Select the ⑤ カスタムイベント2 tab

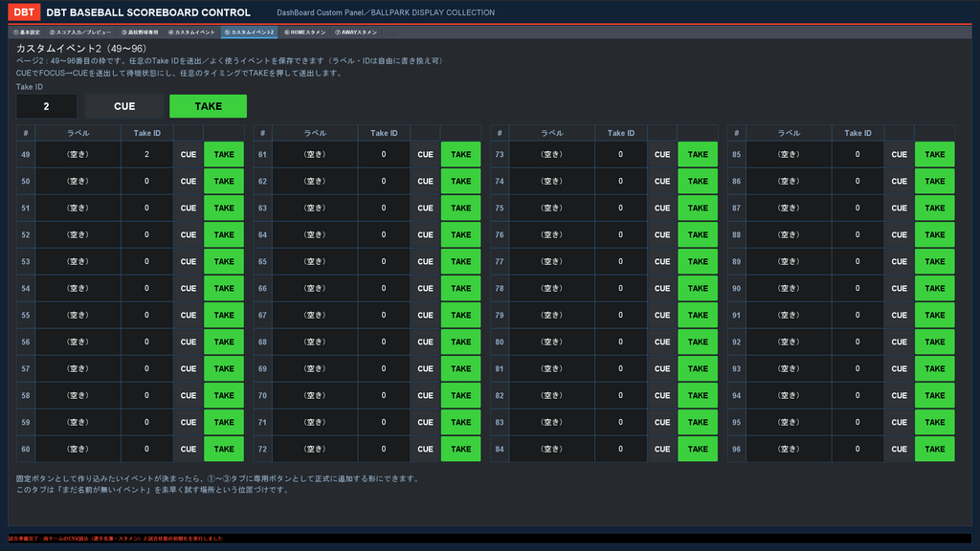pos(250,33)
